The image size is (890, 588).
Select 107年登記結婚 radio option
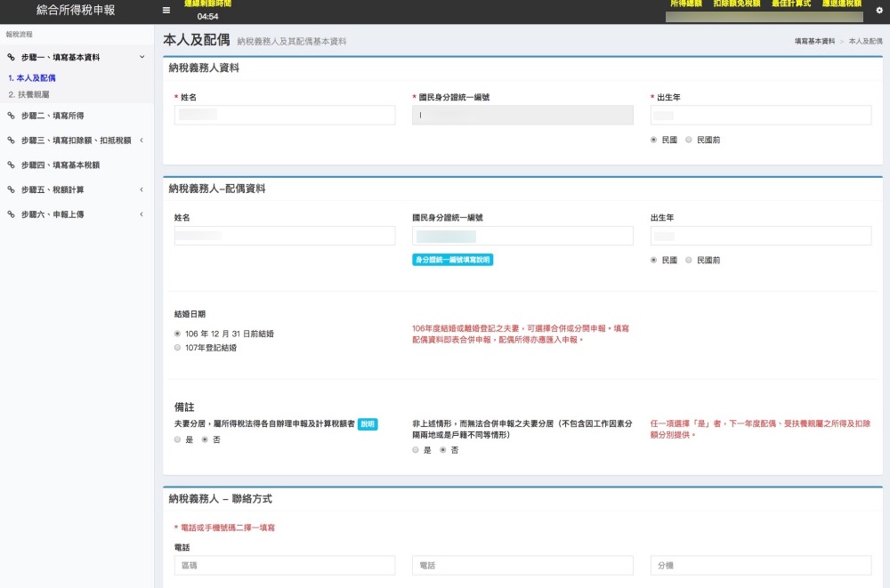[178, 348]
